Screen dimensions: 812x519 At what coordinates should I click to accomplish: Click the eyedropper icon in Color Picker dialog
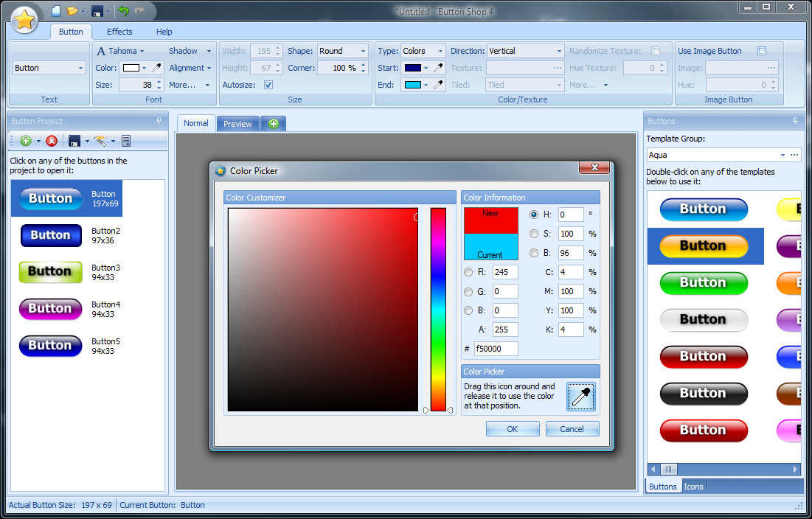pos(580,397)
